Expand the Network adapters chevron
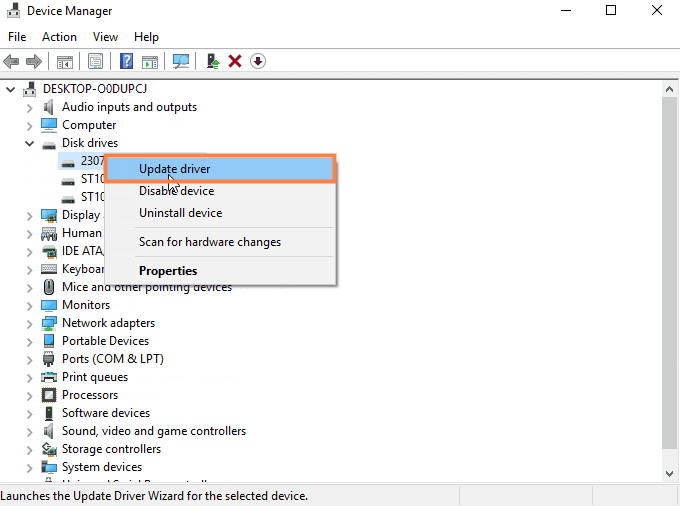680x506 pixels. pos(29,324)
